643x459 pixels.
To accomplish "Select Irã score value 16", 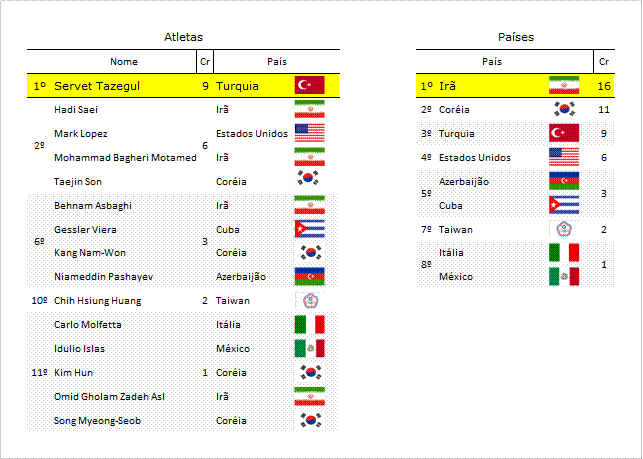I will [604, 86].
